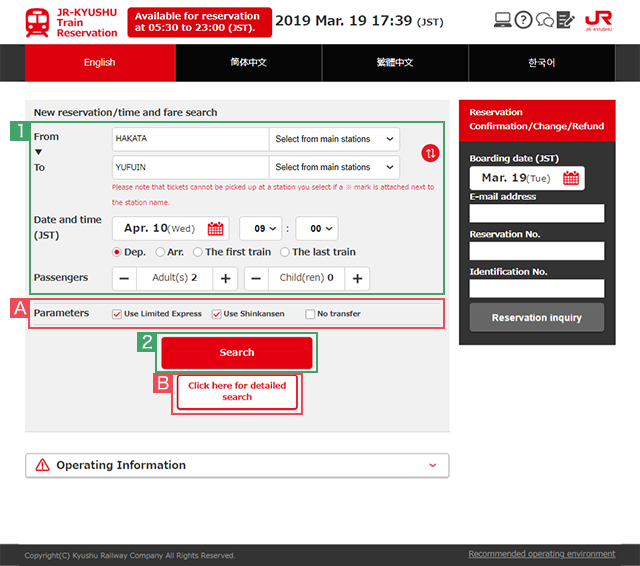The image size is (640, 566).
Task: Uncheck the Use Shinkansen option
Action: [216, 314]
